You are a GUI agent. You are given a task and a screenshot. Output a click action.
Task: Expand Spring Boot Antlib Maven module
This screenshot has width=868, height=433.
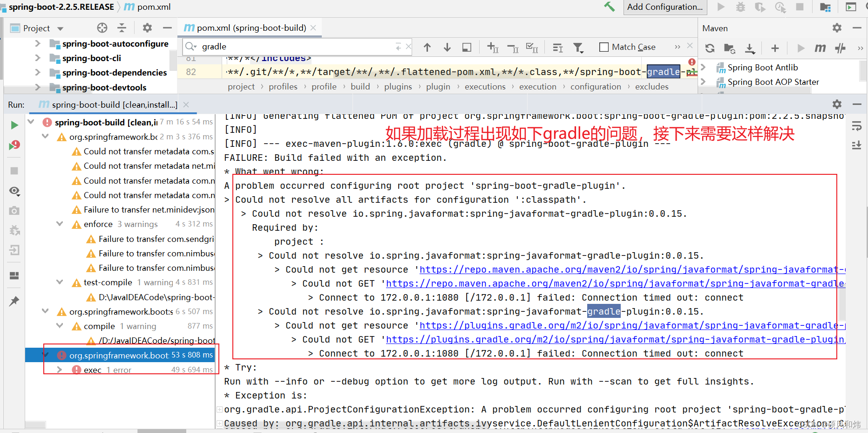tap(704, 67)
